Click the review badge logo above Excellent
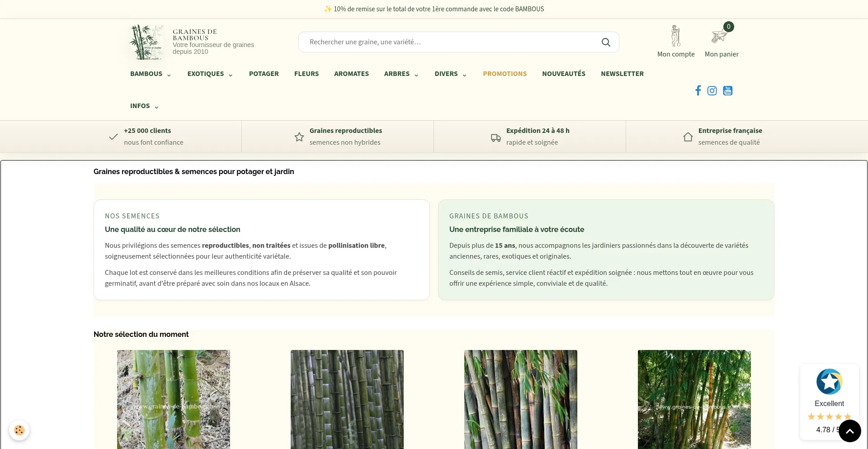This screenshot has height=449, width=868. click(830, 382)
